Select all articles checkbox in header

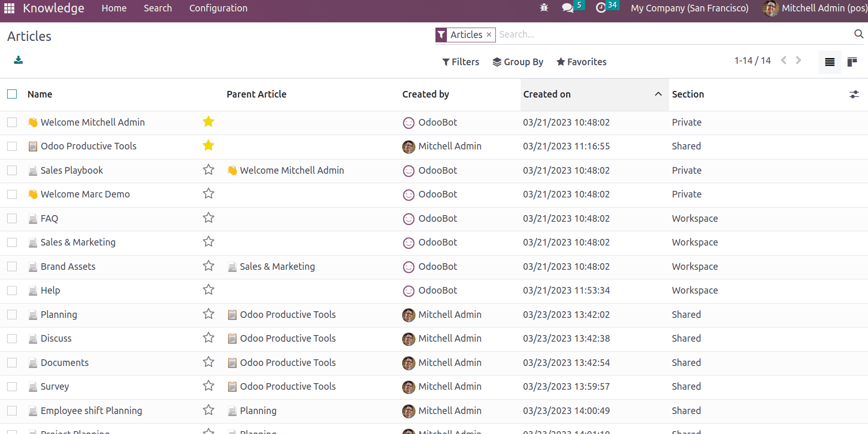click(x=12, y=94)
